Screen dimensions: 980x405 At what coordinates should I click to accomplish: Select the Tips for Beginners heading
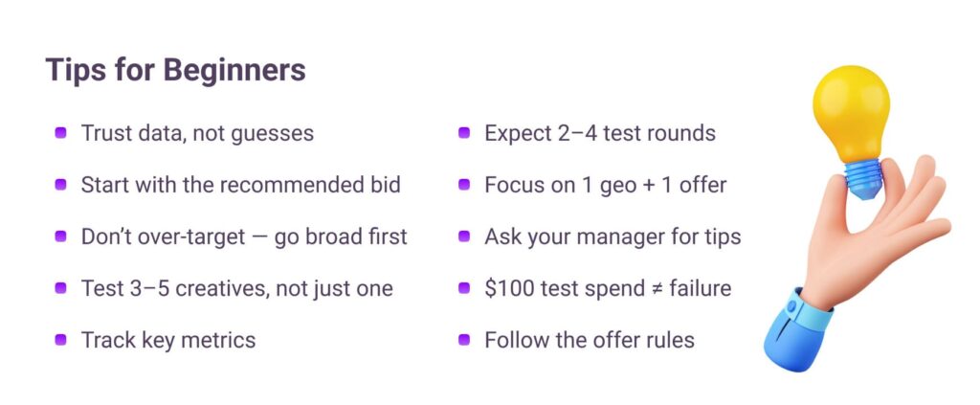[176, 70]
